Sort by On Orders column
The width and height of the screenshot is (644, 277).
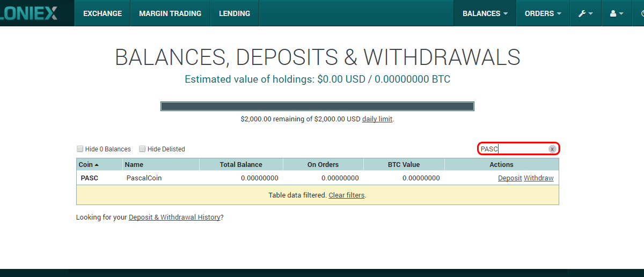323,165
